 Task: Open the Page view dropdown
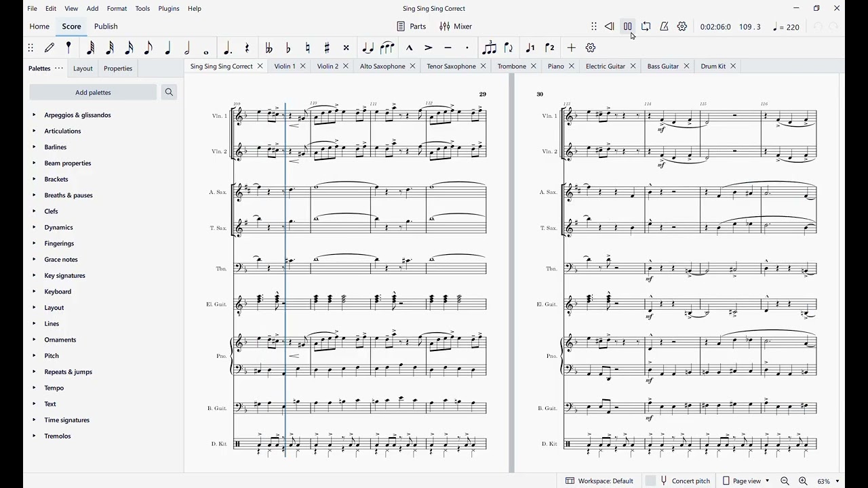click(746, 481)
